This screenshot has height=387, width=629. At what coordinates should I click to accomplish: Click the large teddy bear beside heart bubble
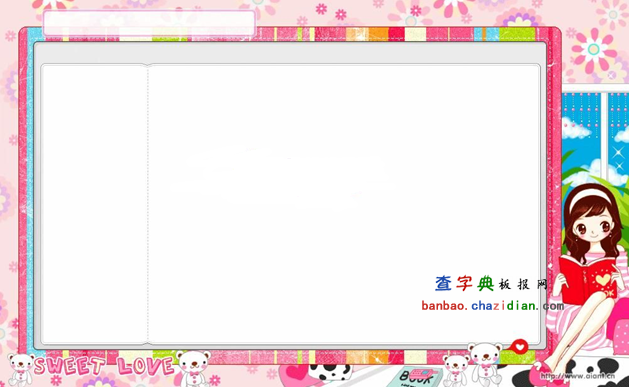[x=485, y=363]
